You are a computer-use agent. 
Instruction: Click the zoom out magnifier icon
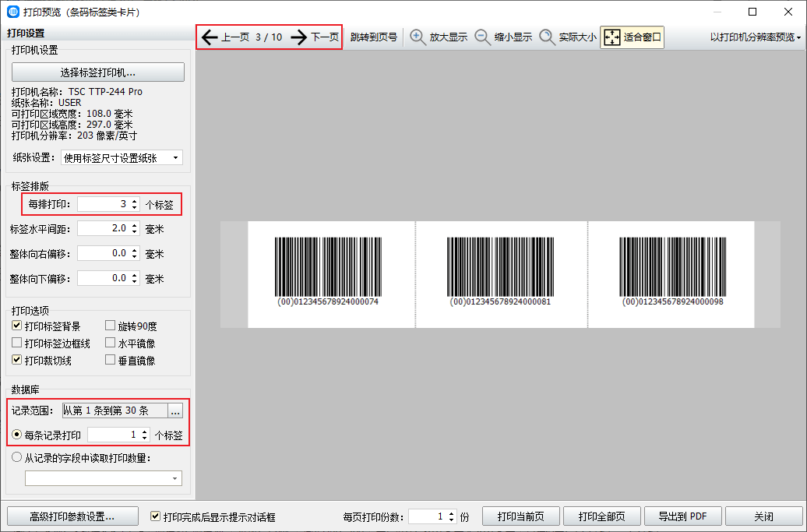click(x=483, y=37)
